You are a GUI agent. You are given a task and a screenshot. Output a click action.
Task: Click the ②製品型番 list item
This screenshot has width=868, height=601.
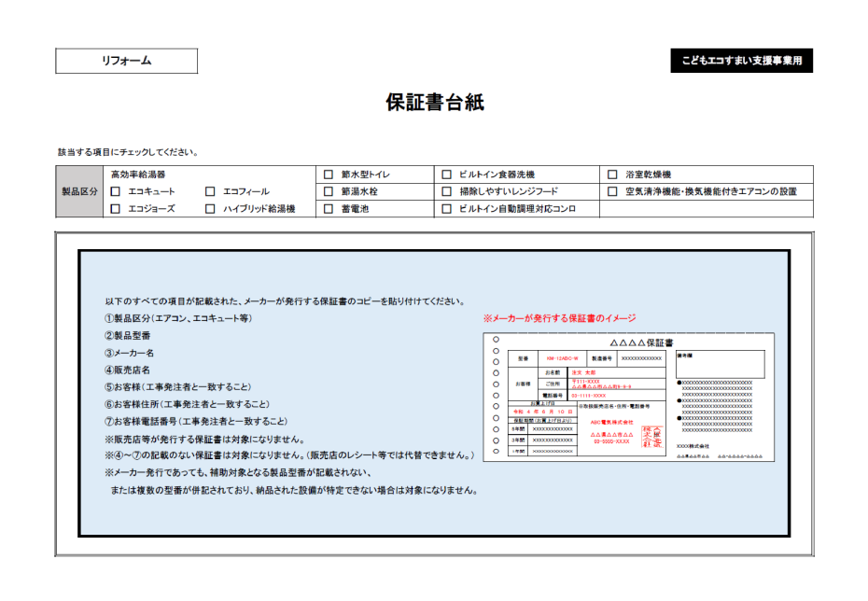tap(128, 335)
